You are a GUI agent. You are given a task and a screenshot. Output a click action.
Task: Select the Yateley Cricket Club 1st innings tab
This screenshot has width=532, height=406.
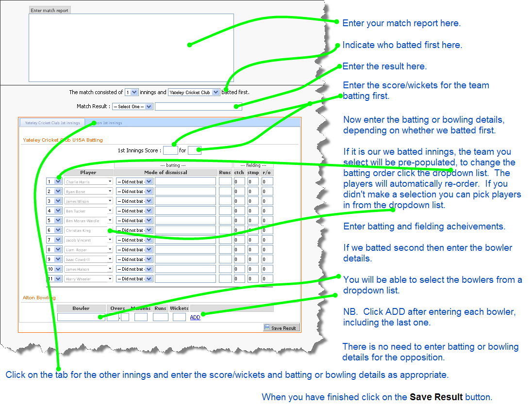pos(52,123)
